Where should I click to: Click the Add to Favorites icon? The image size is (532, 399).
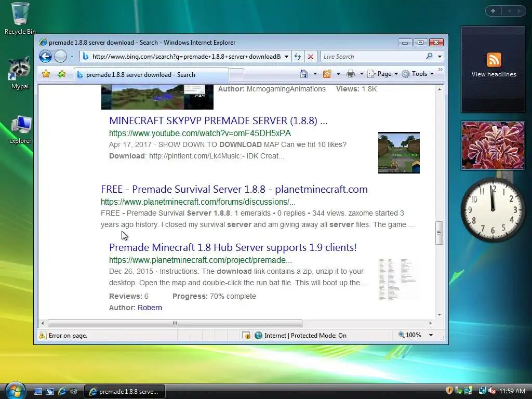[x=61, y=74]
